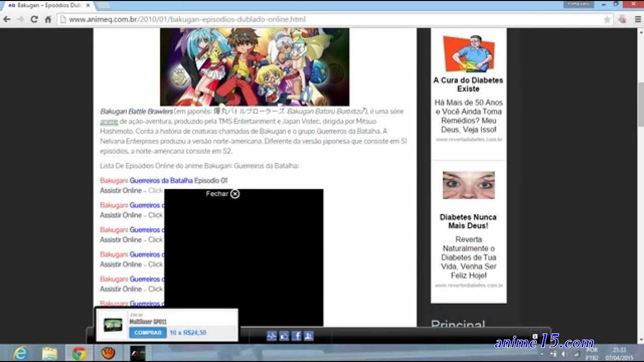Viewport: 644px width, 362px height.
Task: Click the 'Jogar' label in the product ad
Action: pyautogui.click(x=136, y=315)
